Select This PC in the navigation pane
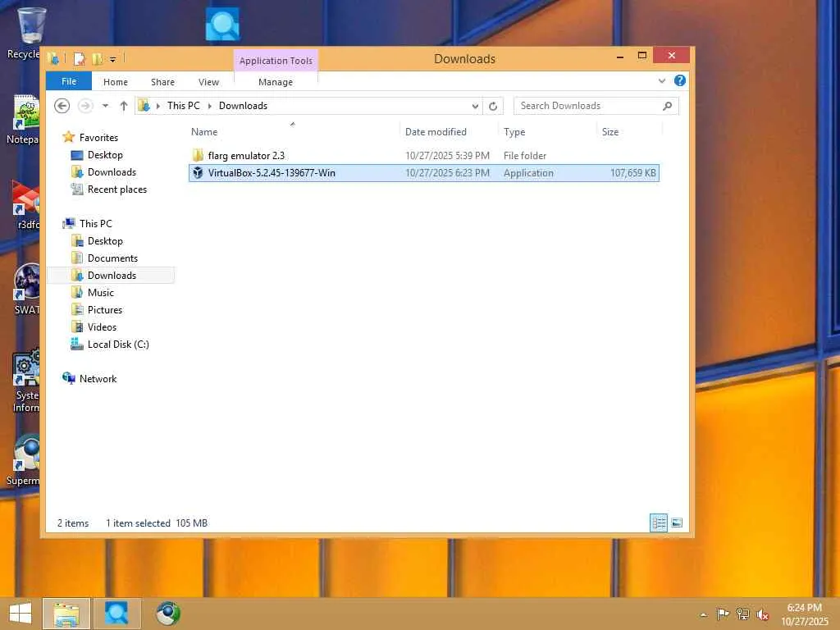The width and height of the screenshot is (840, 630). [x=95, y=223]
